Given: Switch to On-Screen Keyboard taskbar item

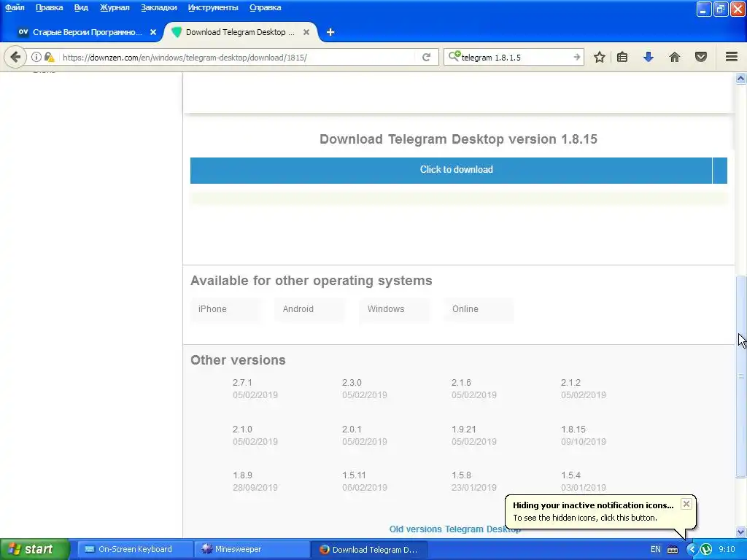Looking at the screenshot, I should (x=133, y=549).
